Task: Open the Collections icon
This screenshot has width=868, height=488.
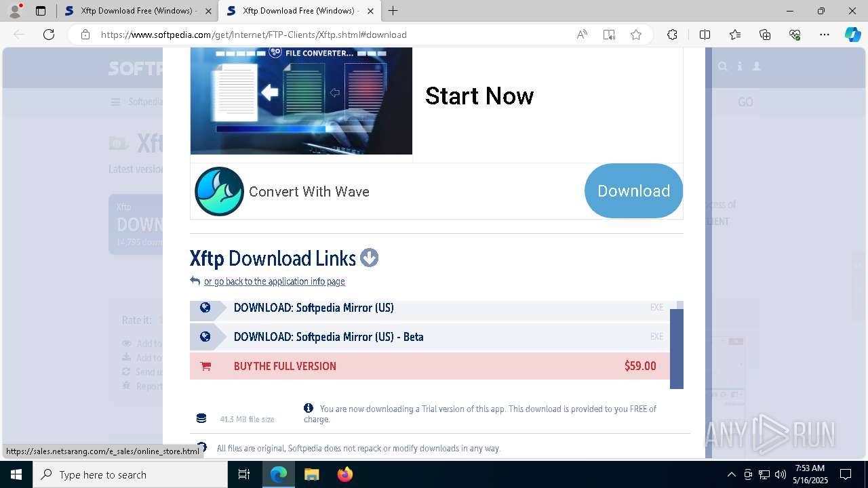Action: 765,35
